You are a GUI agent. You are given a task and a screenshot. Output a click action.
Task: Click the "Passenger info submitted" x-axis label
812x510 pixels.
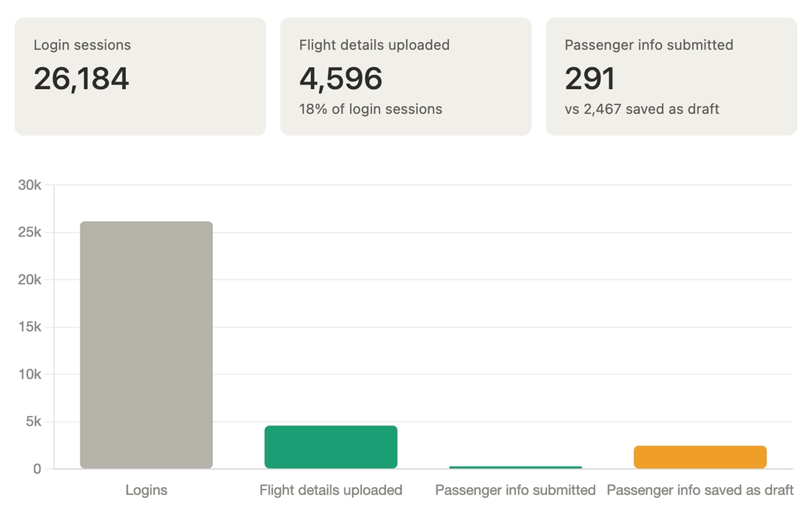click(x=515, y=490)
